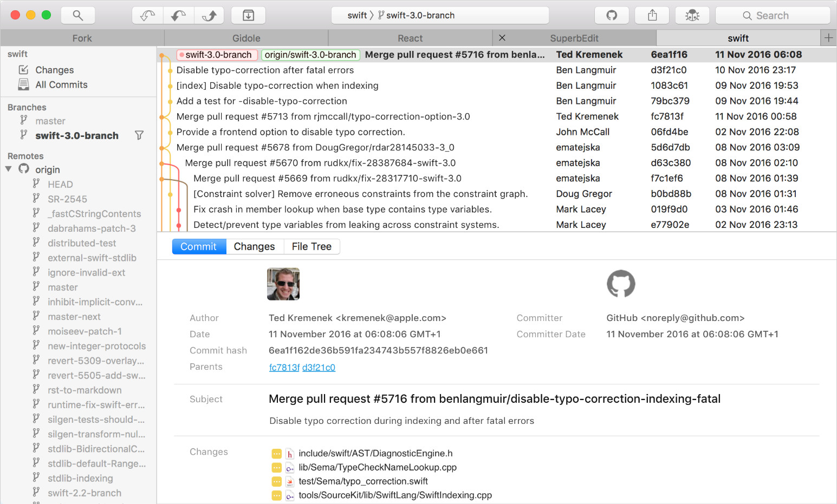Follow the fc7813f parent commit link
The height and width of the screenshot is (504, 837).
pos(284,368)
